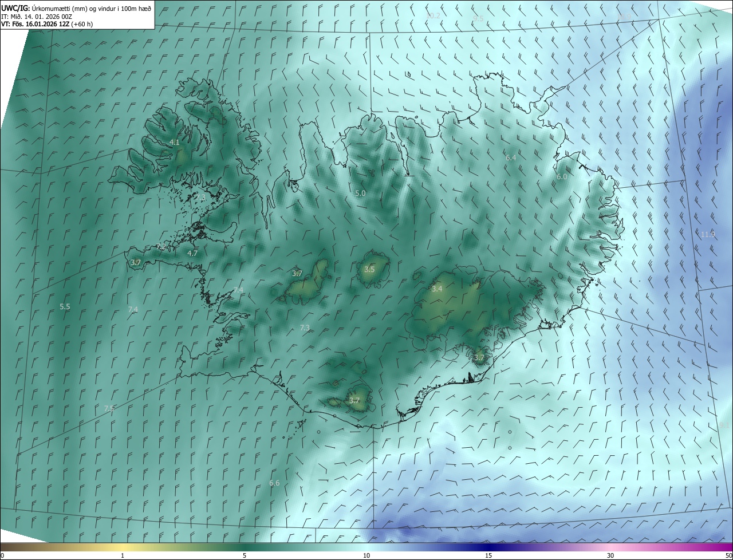Click the 6.6 value south of Iceland

click(x=274, y=483)
